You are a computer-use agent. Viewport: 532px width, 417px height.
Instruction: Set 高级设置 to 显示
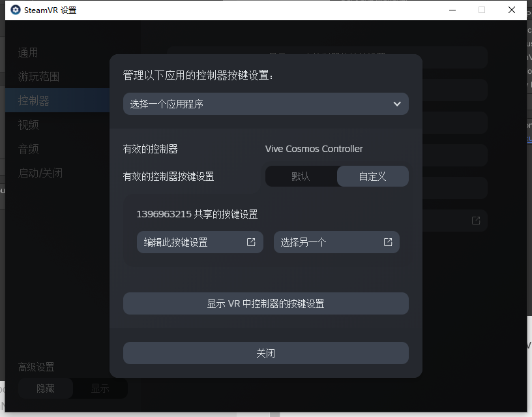(100, 388)
